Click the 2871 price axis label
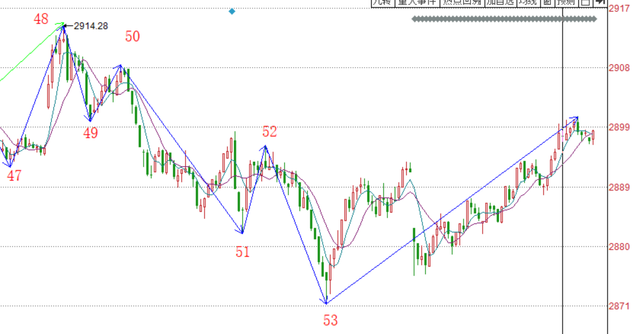644x334 pixels. [619, 306]
